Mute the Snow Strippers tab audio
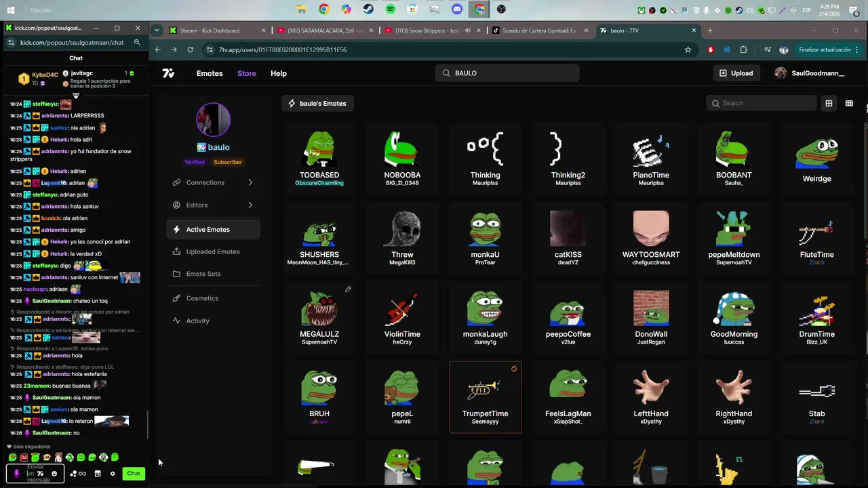868x488 pixels. (x=467, y=30)
